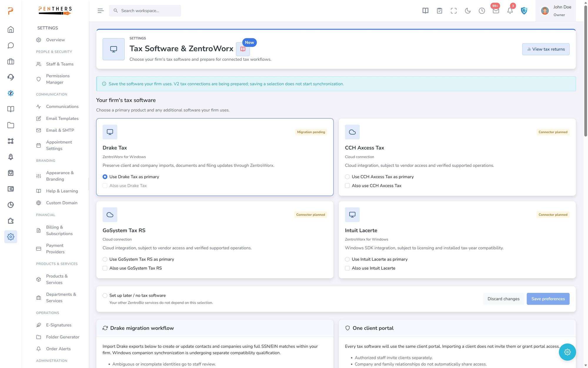This screenshot has height=368, width=588.
Task: Click the blue Z gear icon
Action: tap(11, 93)
